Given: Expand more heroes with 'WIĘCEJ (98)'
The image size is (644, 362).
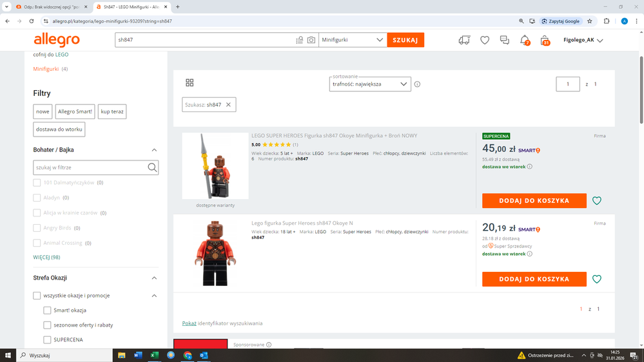Looking at the screenshot, I should [46, 258].
